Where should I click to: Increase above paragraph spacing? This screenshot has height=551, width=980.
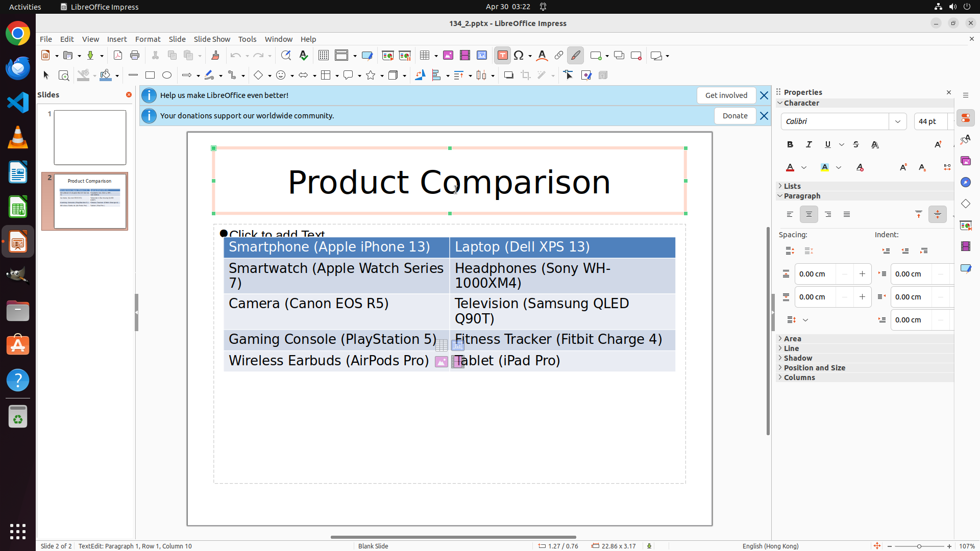point(863,274)
